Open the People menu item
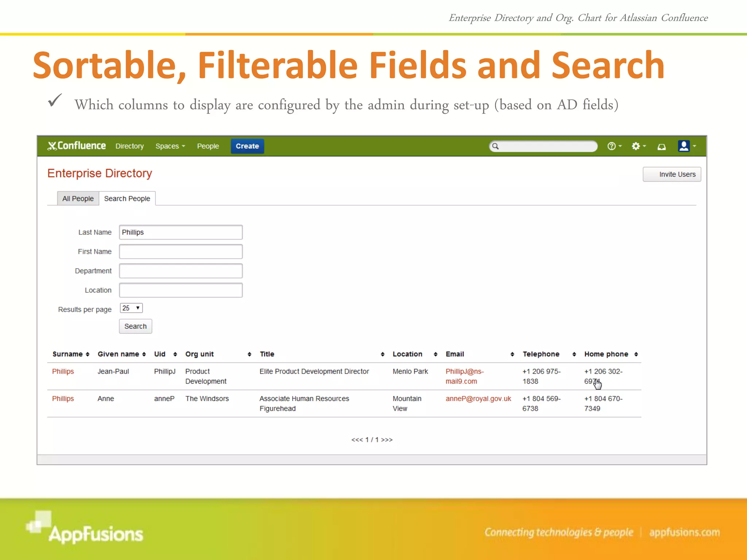 click(x=208, y=146)
